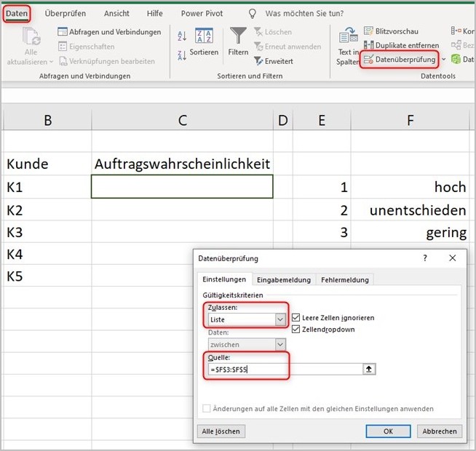Run Blitzvorschau flash fill
Image resolution: width=476 pixels, height=451 pixels.
pyautogui.click(x=391, y=31)
